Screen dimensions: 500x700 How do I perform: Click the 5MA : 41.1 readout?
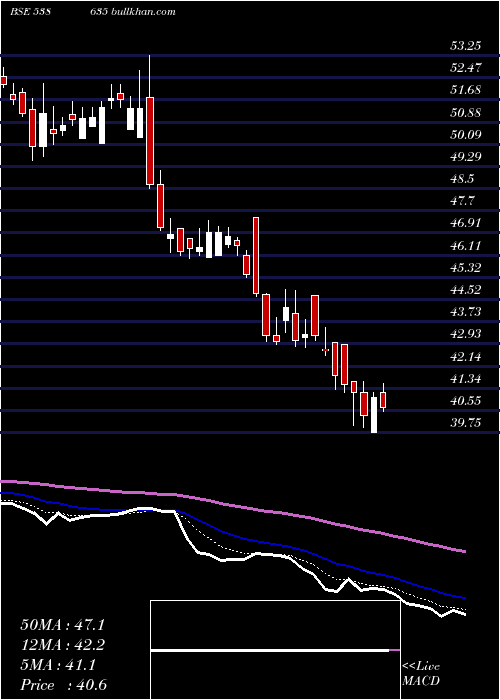click(x=58, y=666)
